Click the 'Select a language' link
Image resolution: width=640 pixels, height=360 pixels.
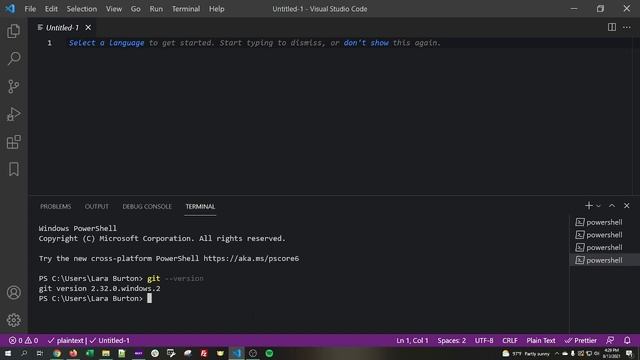point(107,43)
